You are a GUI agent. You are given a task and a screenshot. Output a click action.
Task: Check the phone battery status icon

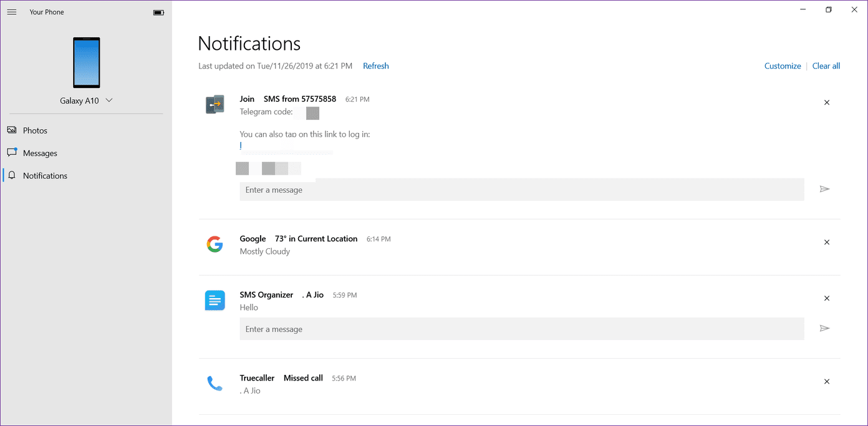pyautogui.click(x=158, y=12)
